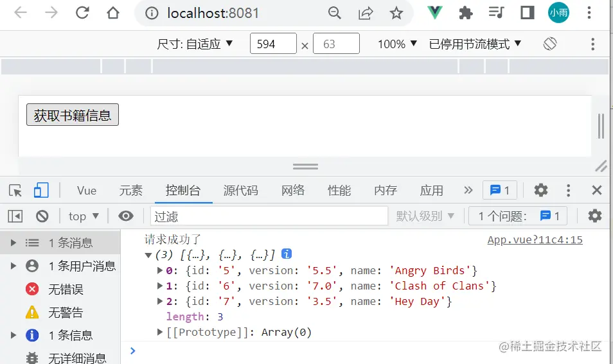Open the App.vue?11c4:15 source link
The width and height of the screenshot is (613, 364).
coord(535,240)
